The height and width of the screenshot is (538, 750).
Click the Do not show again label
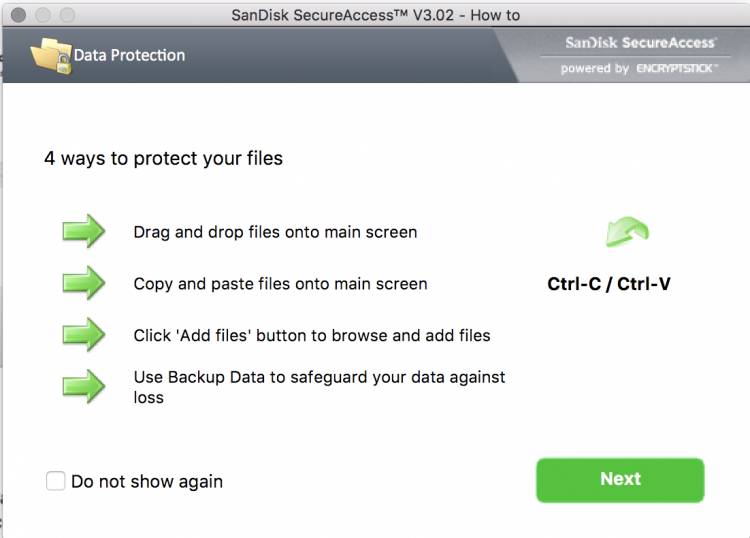click(147, 481)
